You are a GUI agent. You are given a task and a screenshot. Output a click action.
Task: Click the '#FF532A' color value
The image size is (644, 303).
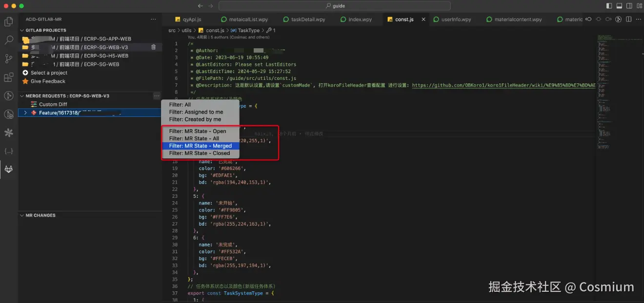pos(230,252)
